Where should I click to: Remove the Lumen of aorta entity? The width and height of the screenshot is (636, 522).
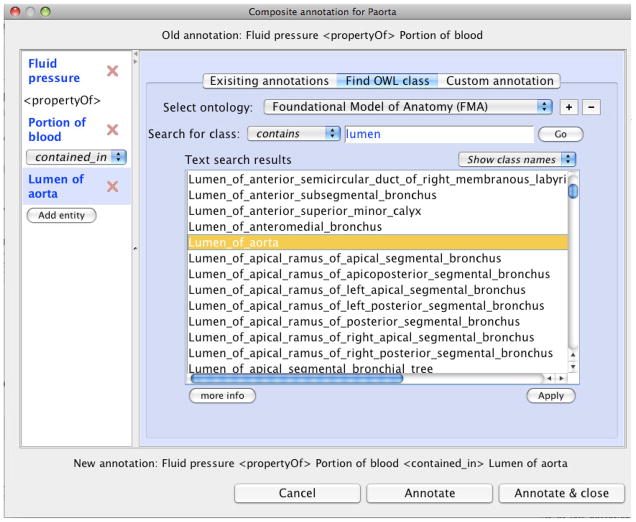pos(113,187)
